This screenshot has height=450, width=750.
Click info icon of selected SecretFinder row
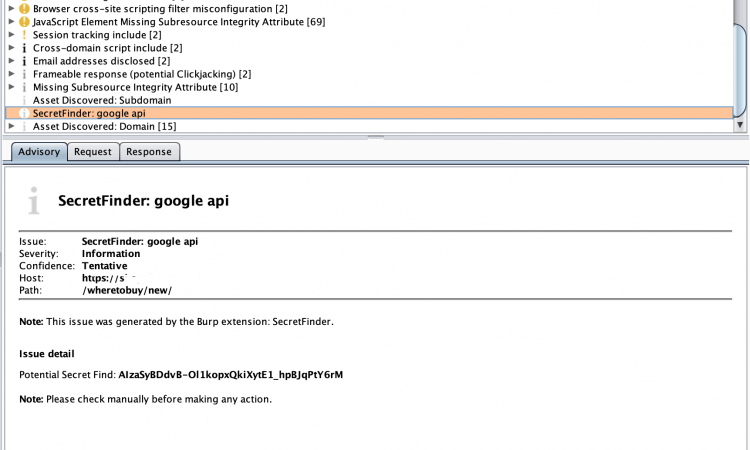pos(24,113)
